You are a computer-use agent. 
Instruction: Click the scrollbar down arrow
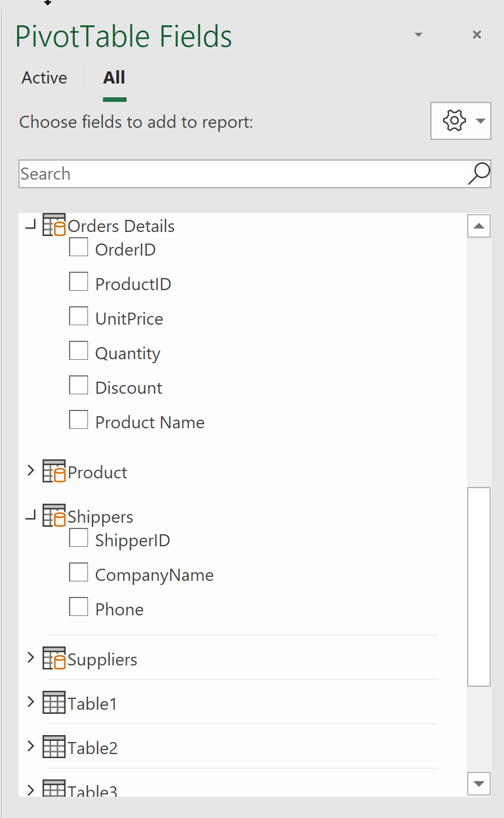(x=479, y=783)
